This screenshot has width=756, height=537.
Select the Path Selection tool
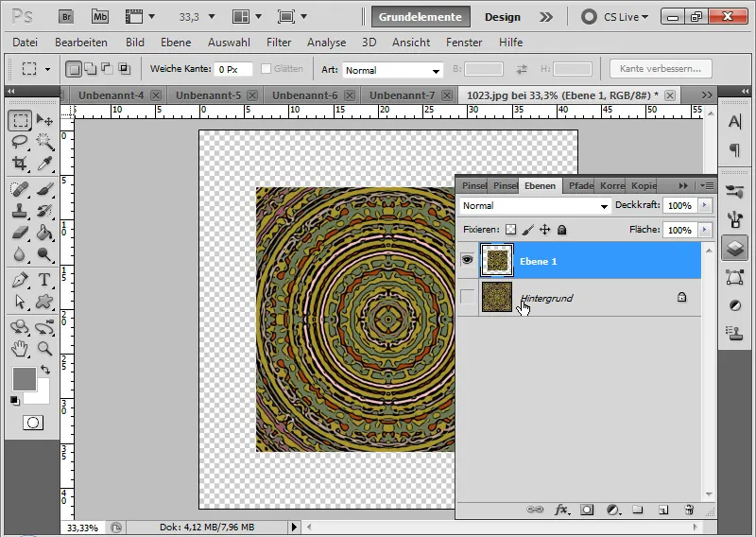[20, 302]
